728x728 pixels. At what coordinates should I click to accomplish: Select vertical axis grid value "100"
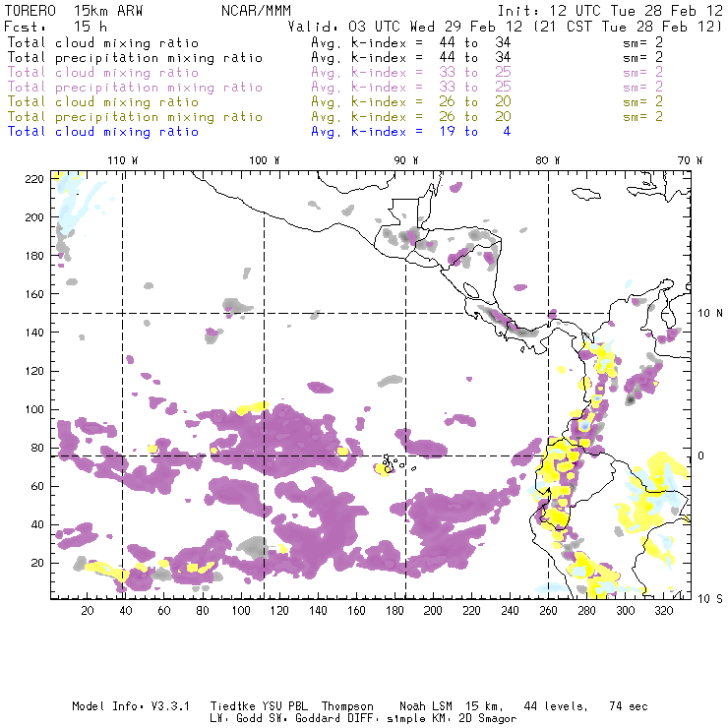click(x=34, y=409)
